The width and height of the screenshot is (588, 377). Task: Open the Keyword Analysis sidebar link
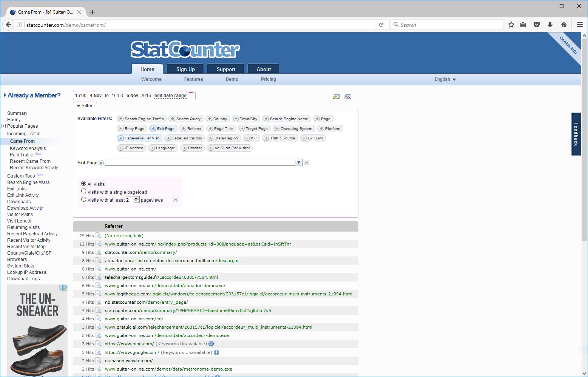click(28, 148)
